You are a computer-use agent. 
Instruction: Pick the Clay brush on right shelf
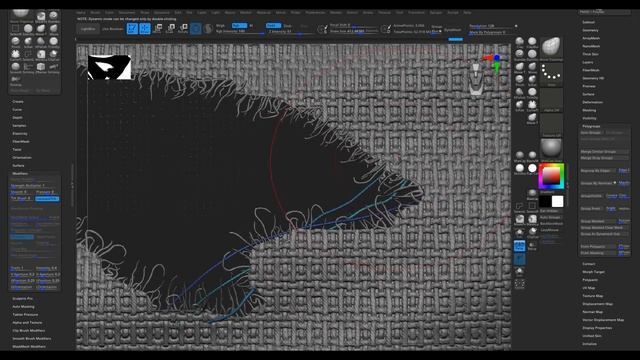pos(520,42)
